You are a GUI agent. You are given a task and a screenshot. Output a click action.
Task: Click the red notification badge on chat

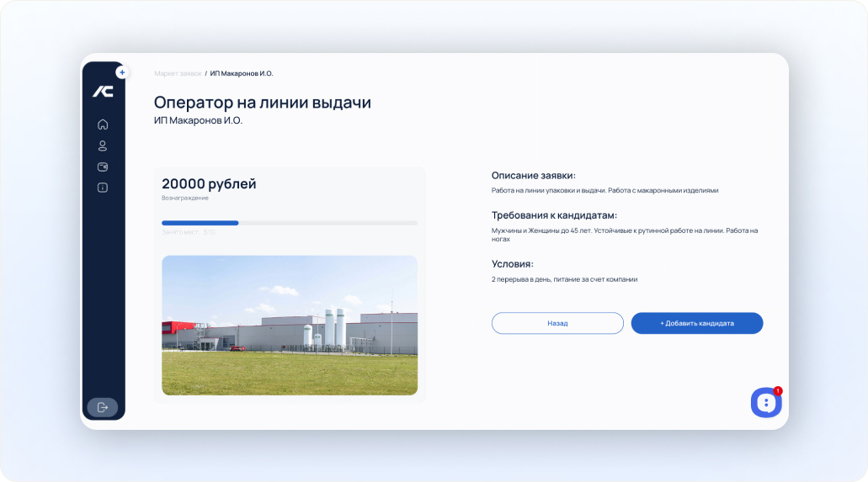tap(778, 390)
